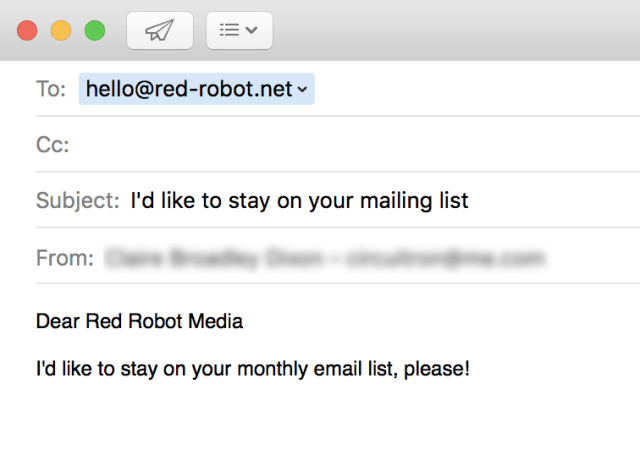
Task: Open the header fields list button
Action: (x=239, y=31)
